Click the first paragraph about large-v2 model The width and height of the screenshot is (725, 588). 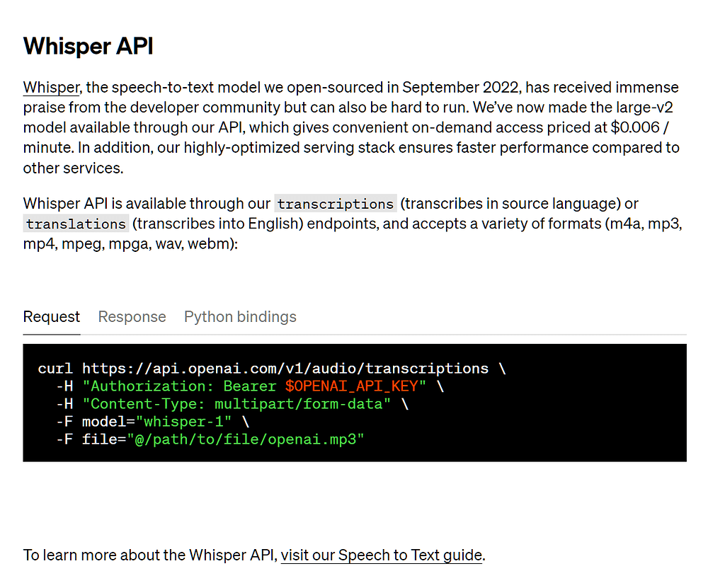click(x=283, y=127)
